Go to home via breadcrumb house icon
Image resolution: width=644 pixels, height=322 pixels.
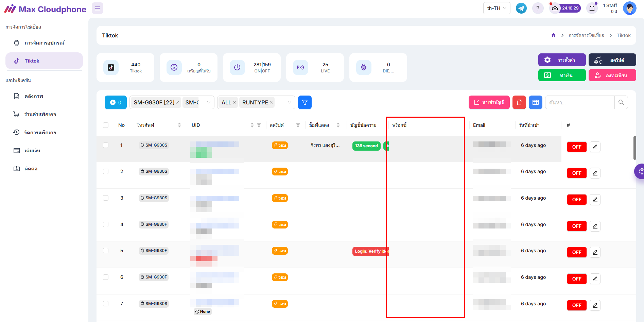[554, 35]
